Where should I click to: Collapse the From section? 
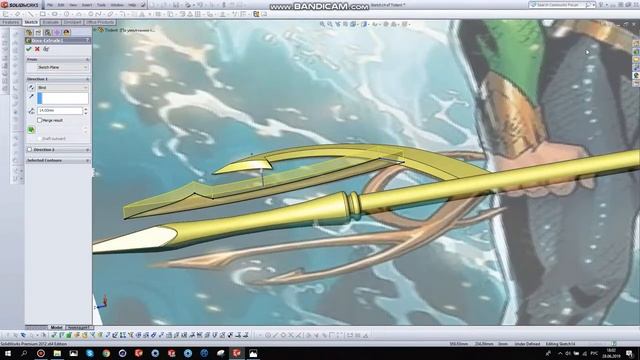point(87,60)
